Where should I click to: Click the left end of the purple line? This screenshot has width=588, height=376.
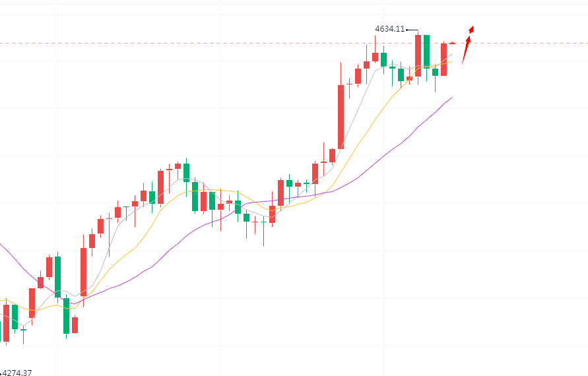pos(1,245)
